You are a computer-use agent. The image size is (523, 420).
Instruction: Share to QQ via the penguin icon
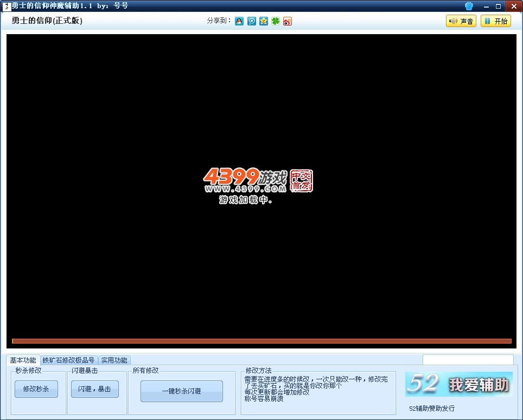(239, 21)
